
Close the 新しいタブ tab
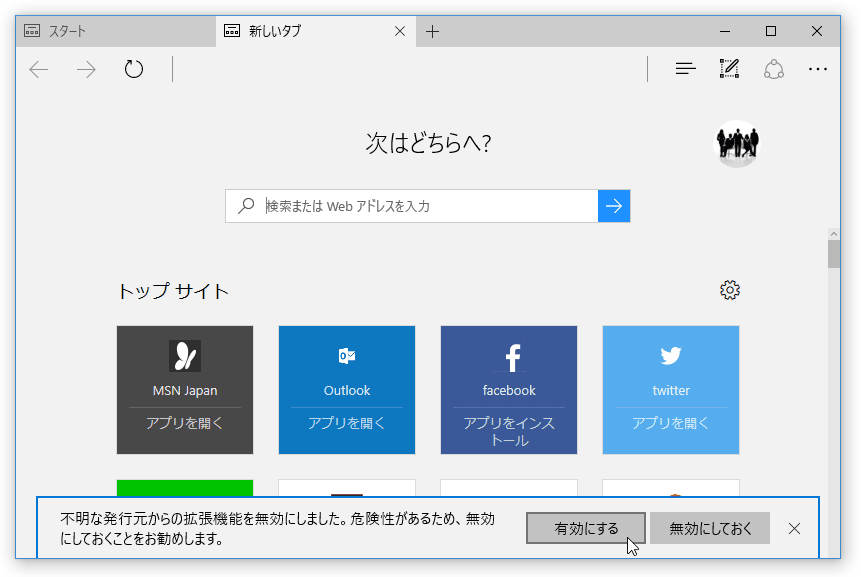(400, 31)
